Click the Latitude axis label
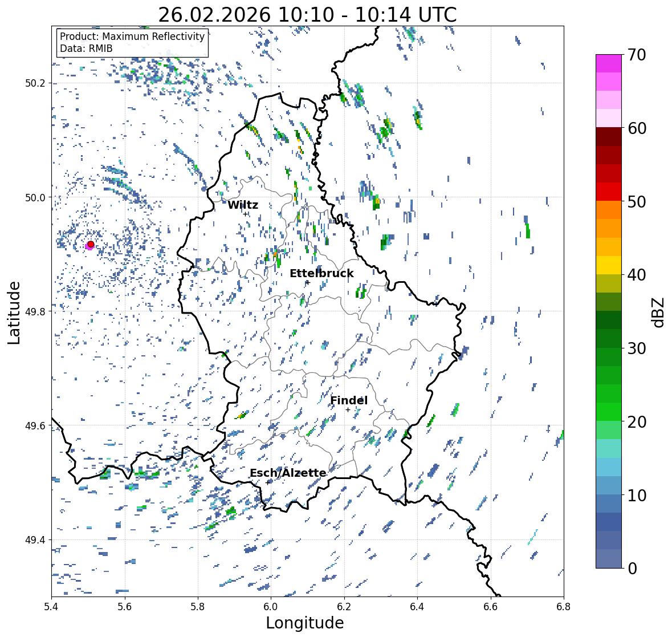The height and width of the screenshot is (637, 672). pyautogui.click(x=14, y=313)
